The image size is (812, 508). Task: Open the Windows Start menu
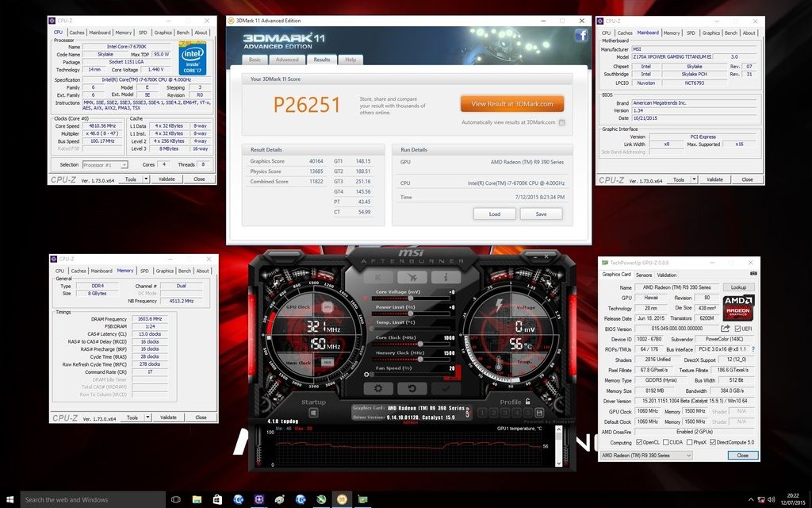click(10, 500)
